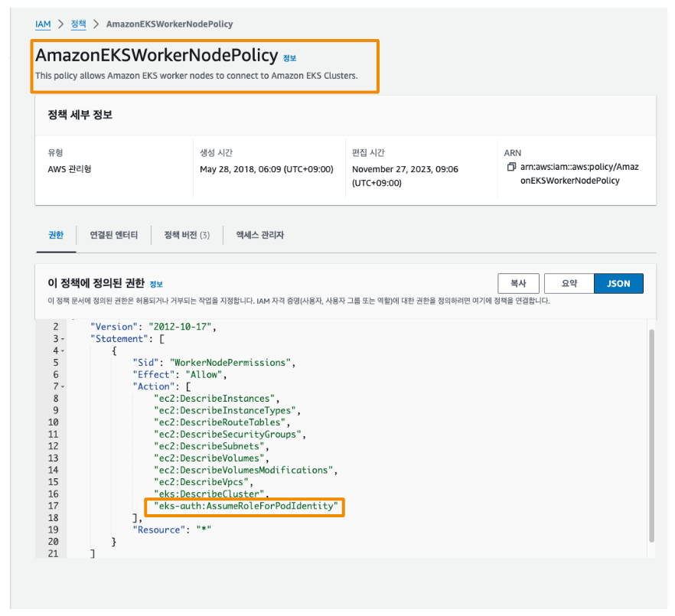Open the 정보 link beside policy title
Screen dimensions: 675x616
[289, 58]
